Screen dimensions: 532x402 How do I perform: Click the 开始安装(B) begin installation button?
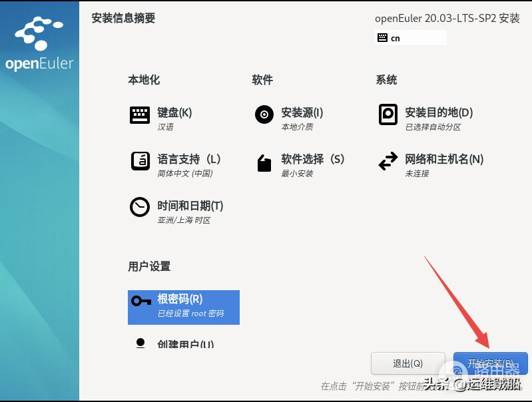click(x=490, y=363)
